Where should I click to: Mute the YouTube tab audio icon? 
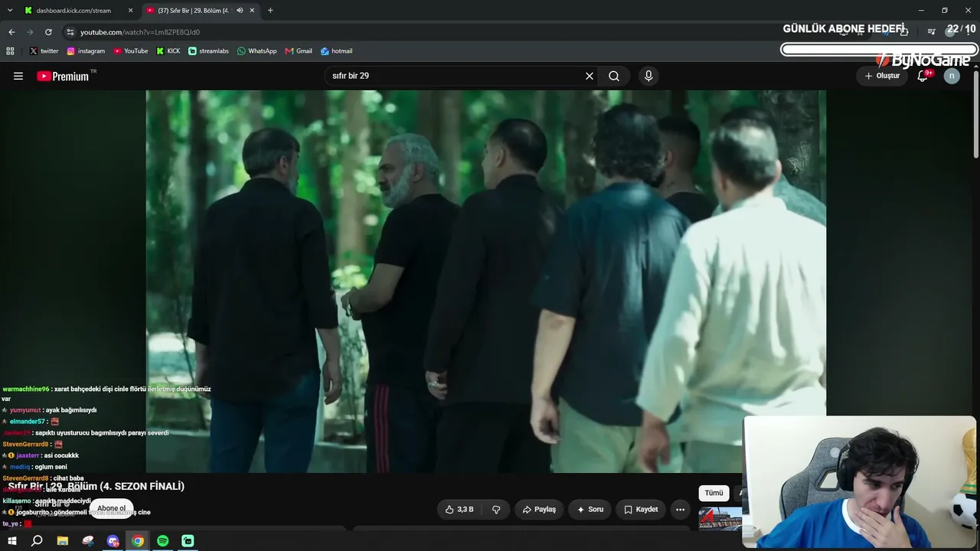(240, 11)
